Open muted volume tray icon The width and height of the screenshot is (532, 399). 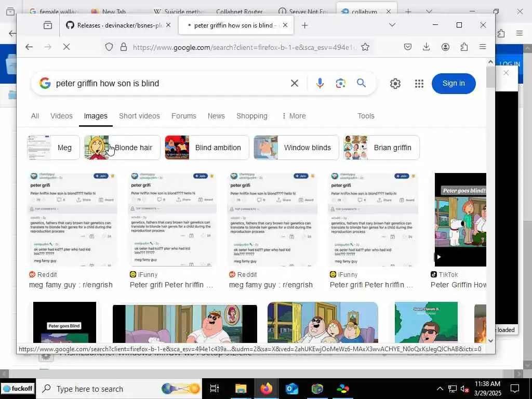point(465,389)
